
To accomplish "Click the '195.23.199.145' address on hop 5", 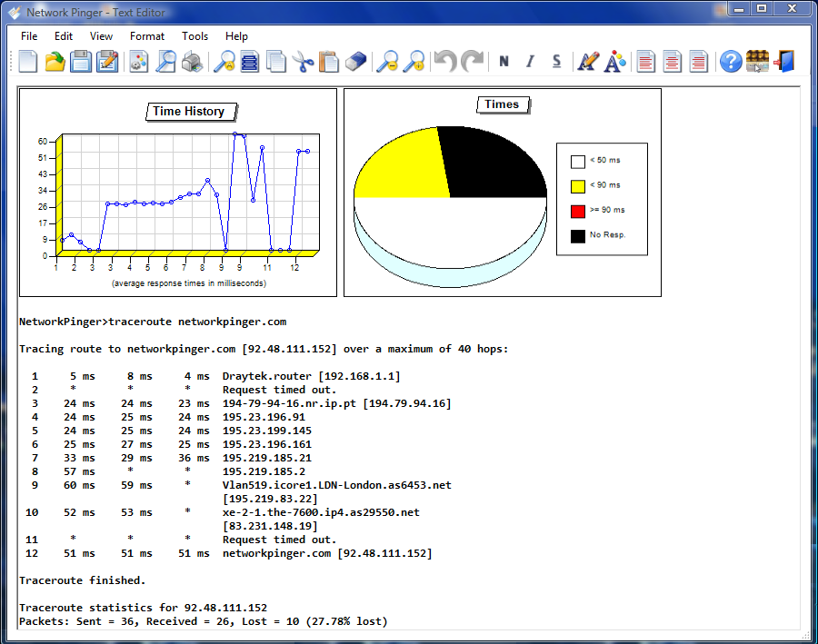I will click(267, 431).
